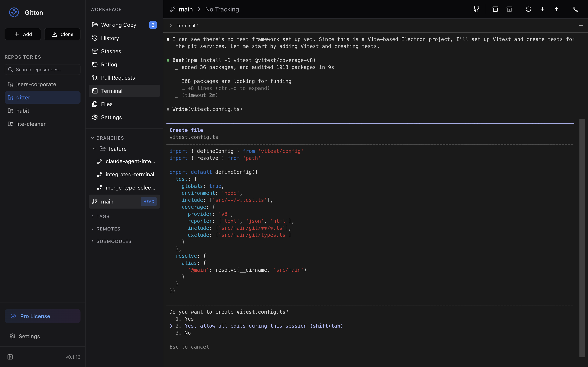588x367 pixels.
Task: Click the push up-arrow icon
Action: [556, 9]
